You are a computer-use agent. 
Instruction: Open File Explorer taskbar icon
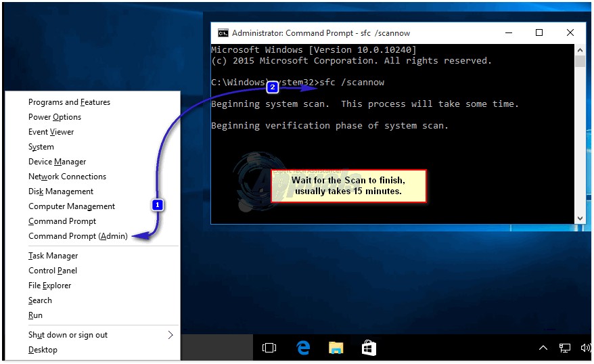336,348
